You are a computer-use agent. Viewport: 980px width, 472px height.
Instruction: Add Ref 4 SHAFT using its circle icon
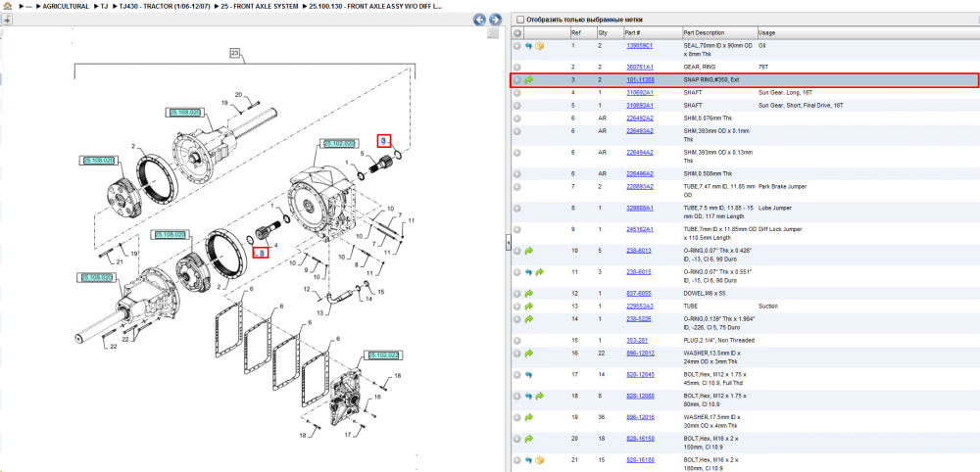[x=517, y=93]
